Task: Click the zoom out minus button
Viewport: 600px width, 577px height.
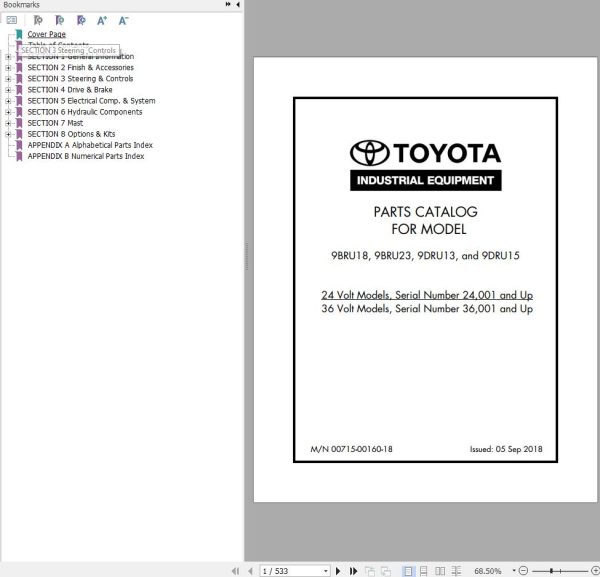Action: (x=524, y=571)
